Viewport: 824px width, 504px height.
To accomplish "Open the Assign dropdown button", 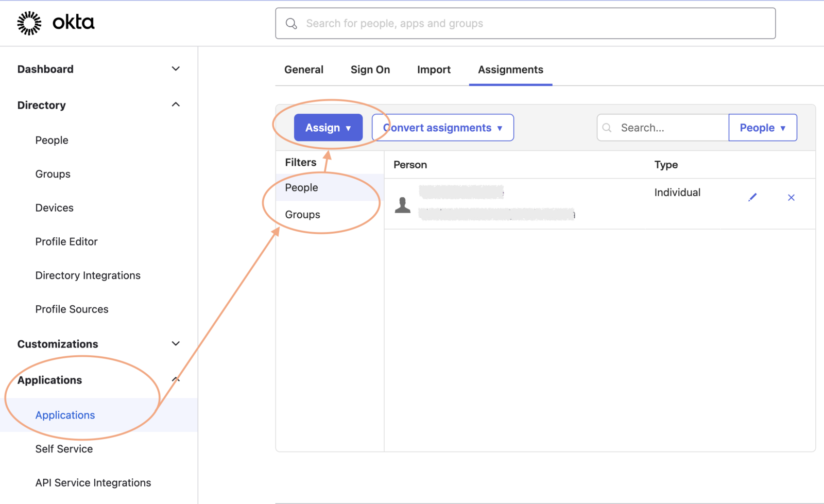I will tap(328, 128).
